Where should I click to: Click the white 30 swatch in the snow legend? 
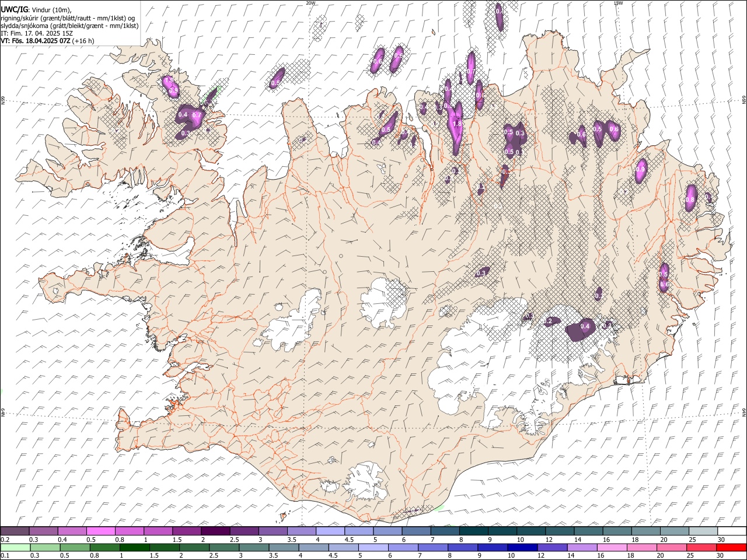(x=732, y=531)
